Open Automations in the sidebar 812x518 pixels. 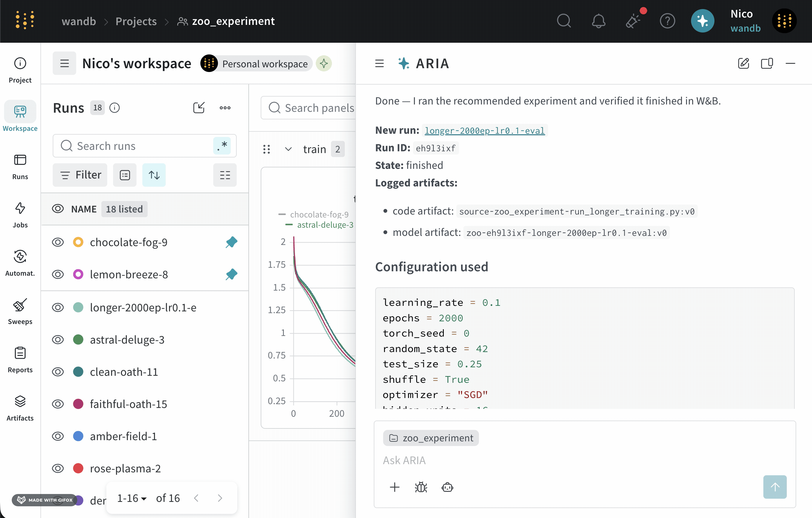(20, 263)
